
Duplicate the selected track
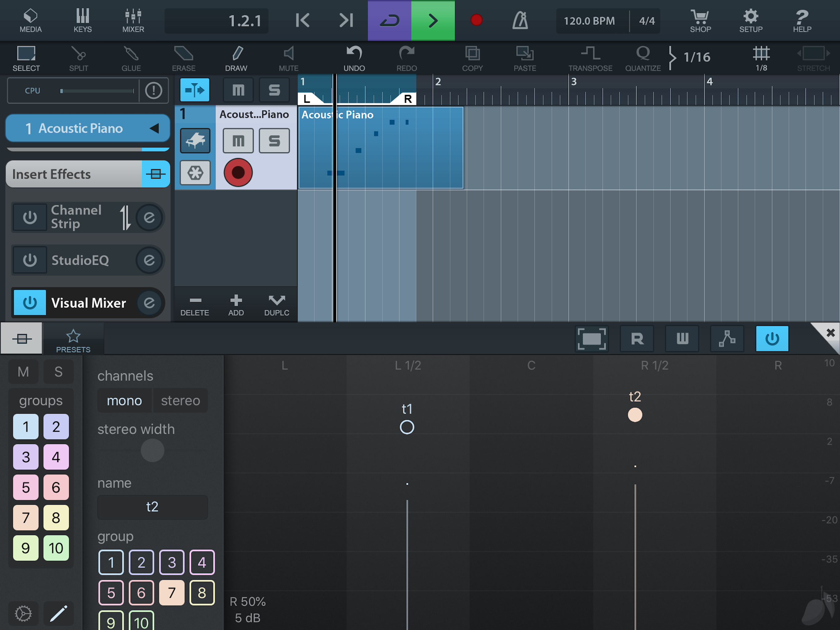tap(276, 305)
